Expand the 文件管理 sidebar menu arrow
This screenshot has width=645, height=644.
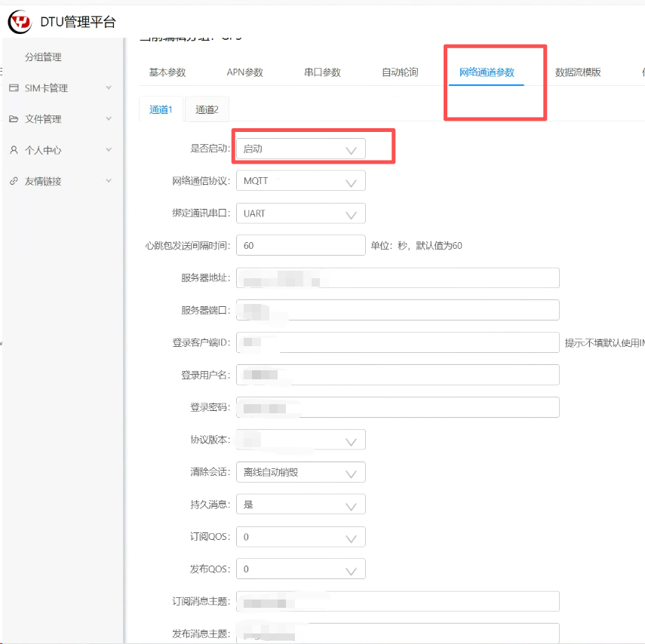109,119
